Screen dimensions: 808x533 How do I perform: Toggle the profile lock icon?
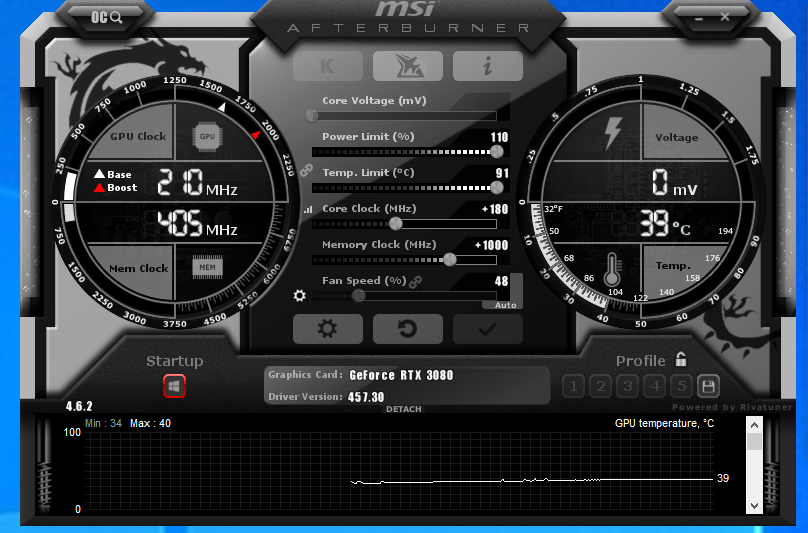tap(681, 359)
